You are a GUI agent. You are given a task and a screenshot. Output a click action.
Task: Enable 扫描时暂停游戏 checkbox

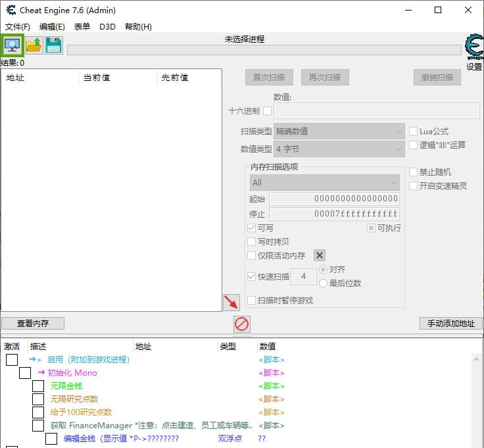click(x=252, y=301)
